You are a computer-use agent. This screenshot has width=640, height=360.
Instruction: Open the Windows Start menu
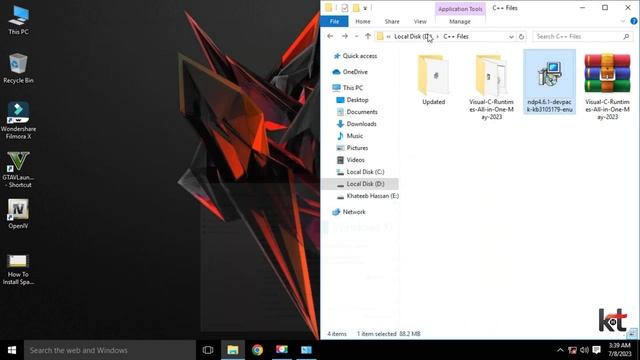click(12, 350)
